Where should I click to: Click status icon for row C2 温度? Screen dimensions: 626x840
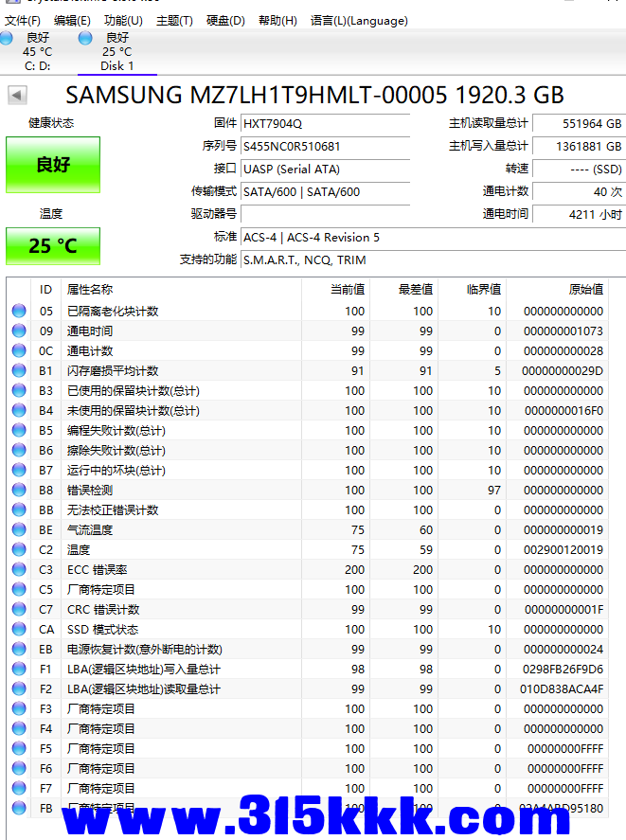(x=19, y=549)
